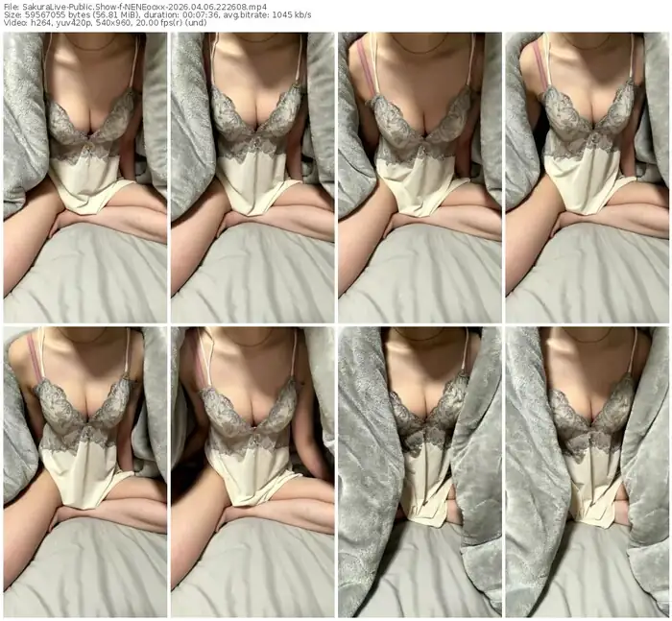Click the avg.bitrate 1045 kb/s text
Image resolution: width=672 pixels, height=621 pixels.
294,17
